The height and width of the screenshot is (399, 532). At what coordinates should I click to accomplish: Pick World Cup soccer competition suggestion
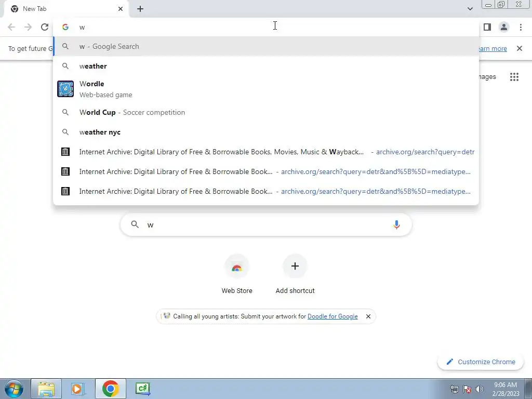(x=266, y=112)
